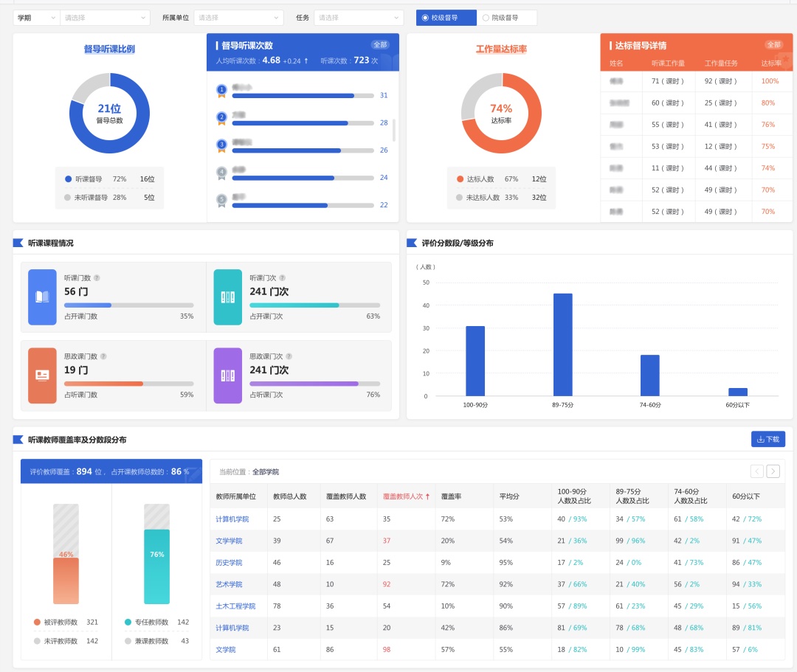Open the 历史学院 link in table
The height and width of the screenshot is (672, 797).
click(x=229, y=563)
